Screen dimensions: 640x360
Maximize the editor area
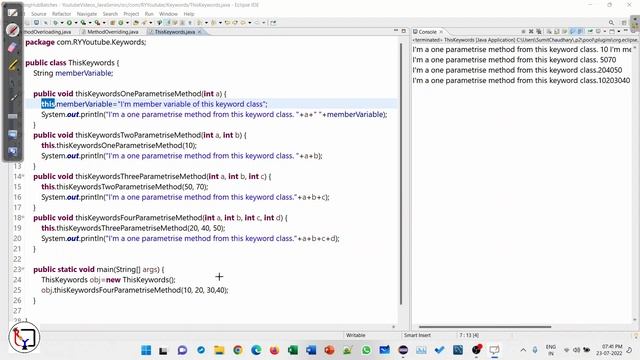pyautogui.click(x=404, y=31)
